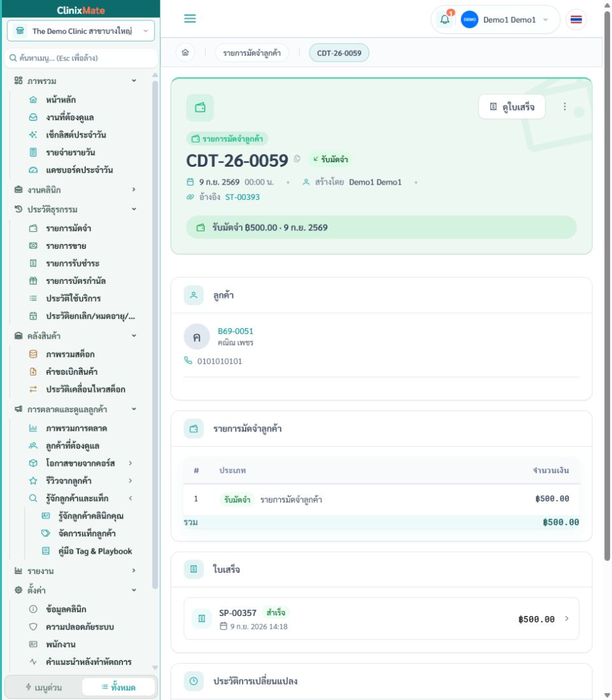612x700 pixels.
Task: Click the Demo1 user avatar
Action: [469, 20]
